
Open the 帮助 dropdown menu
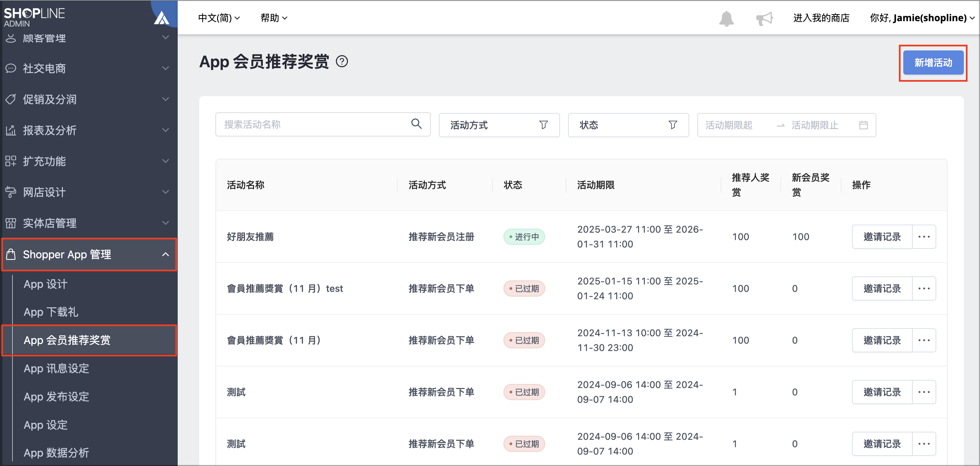274,18
